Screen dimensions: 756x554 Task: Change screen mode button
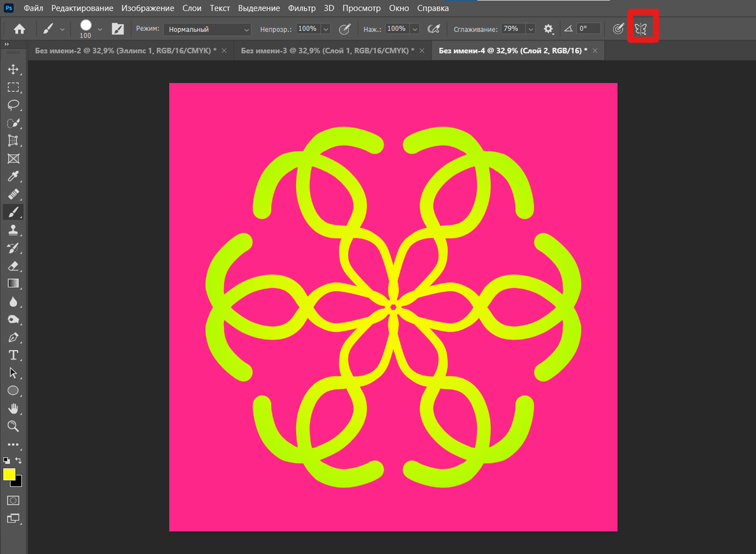coord(13,519)
